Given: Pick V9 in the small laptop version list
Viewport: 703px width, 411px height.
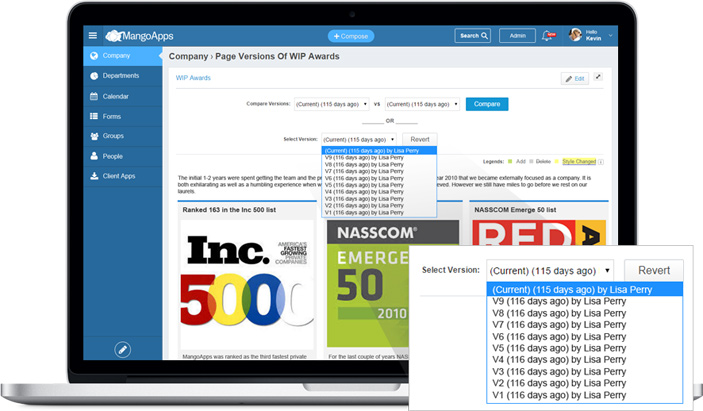Looking at the screenshot, I should pos(379,158).
